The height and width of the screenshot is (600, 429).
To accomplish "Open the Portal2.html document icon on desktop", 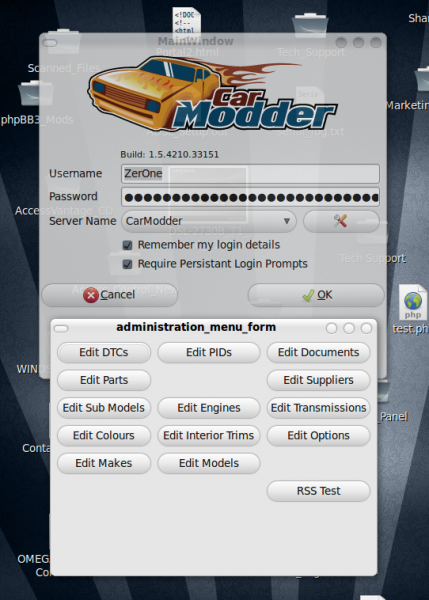I will (x=186, y=21).
